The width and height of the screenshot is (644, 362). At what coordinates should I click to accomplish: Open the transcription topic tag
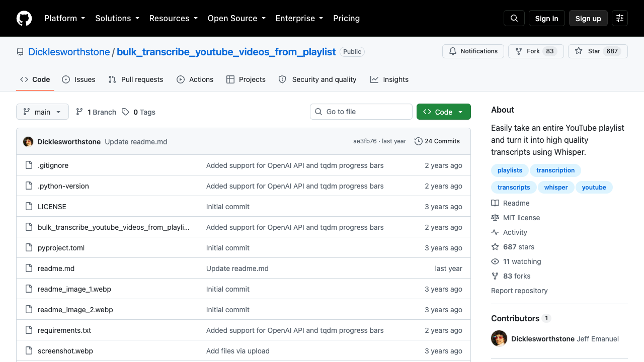(x=555, y=170)
